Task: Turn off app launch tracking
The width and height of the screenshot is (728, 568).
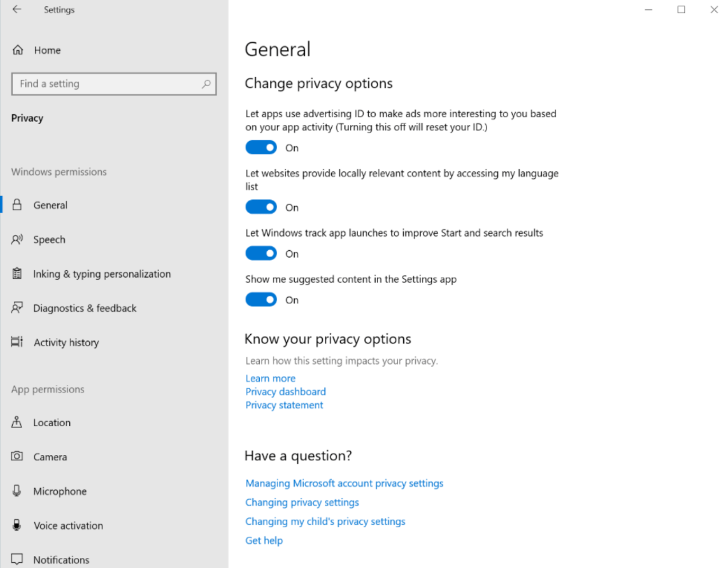Action: (x=260, y=253)
